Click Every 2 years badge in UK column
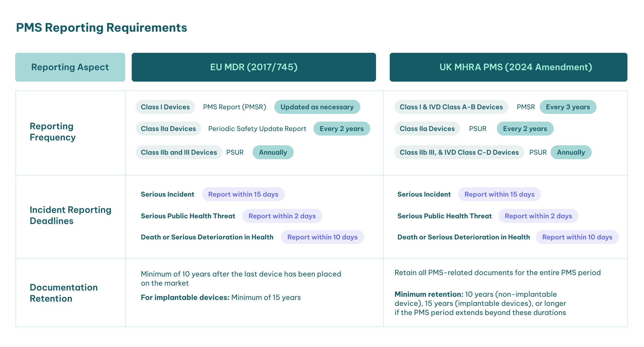644x347 pixels. [525, 129]
